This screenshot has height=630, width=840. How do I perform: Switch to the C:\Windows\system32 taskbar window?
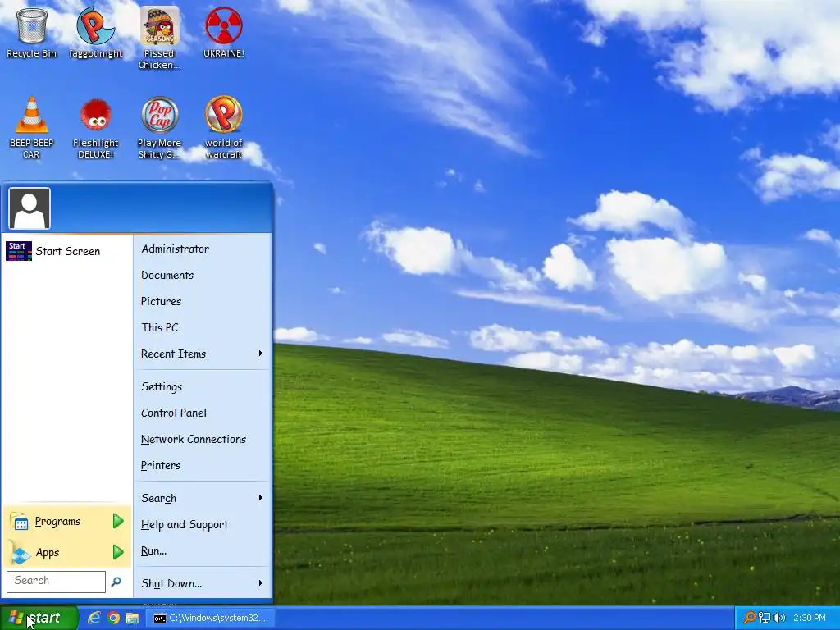209,619
